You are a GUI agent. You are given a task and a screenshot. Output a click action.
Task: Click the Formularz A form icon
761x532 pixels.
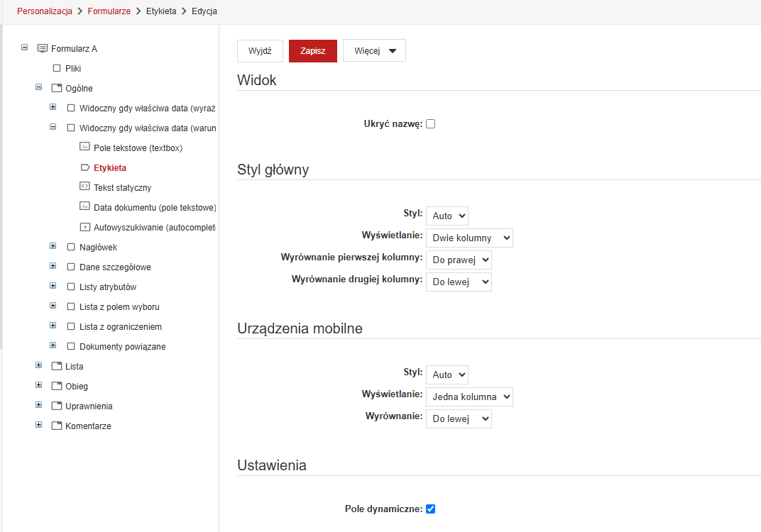[43, 48]
